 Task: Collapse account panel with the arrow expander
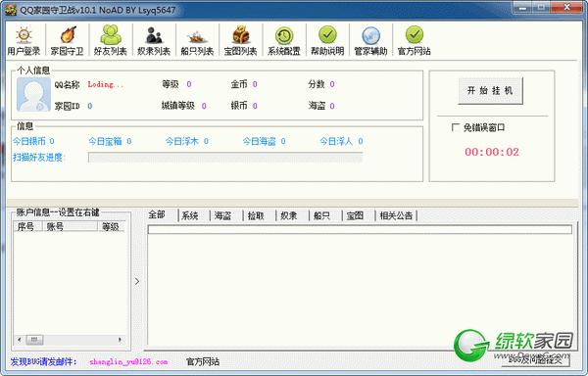[x=137, y=281]
